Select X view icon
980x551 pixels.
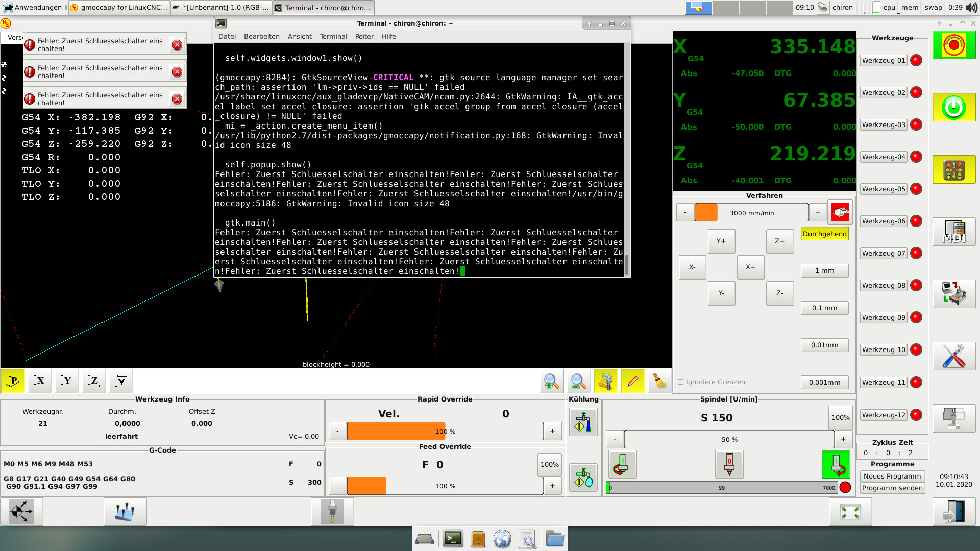[x=40, y=381]
